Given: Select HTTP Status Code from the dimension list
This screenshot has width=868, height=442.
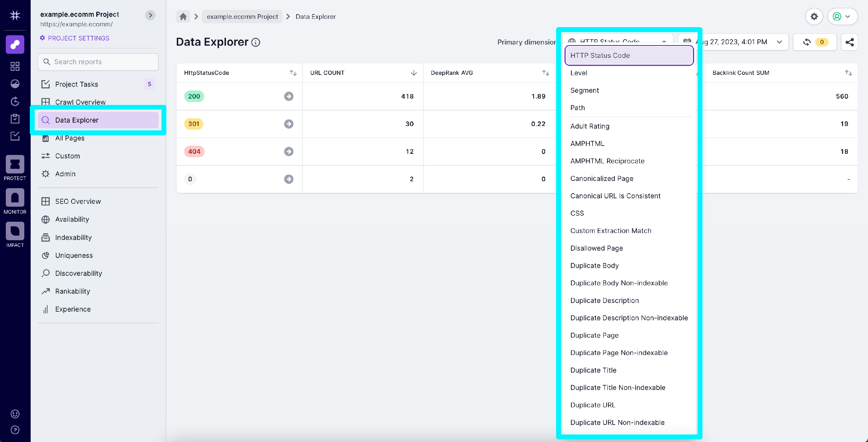Looking at the screenshot, I should pyautogui.click(x=629, y=55).
